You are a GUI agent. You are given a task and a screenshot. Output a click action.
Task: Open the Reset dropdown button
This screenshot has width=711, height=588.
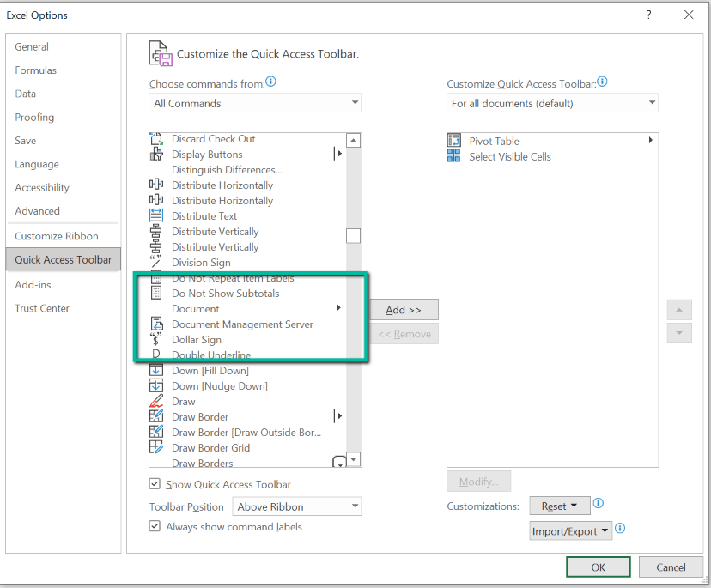(560, 506)
